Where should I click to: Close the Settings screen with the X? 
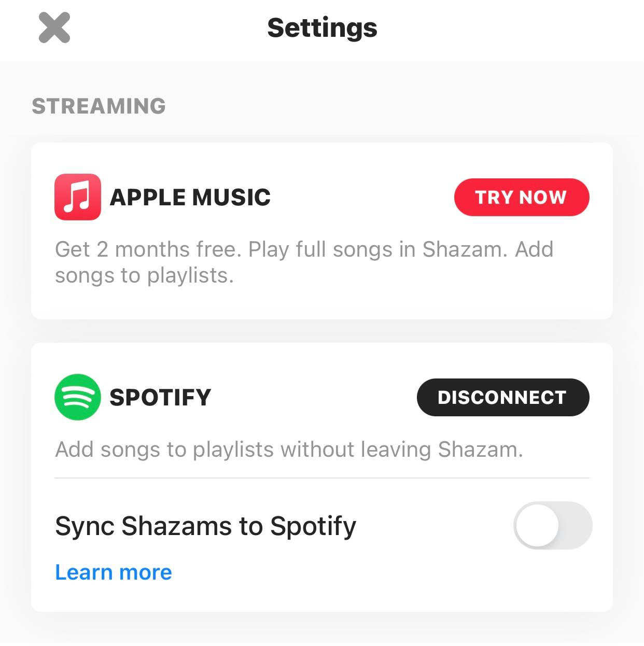[54, 28]
